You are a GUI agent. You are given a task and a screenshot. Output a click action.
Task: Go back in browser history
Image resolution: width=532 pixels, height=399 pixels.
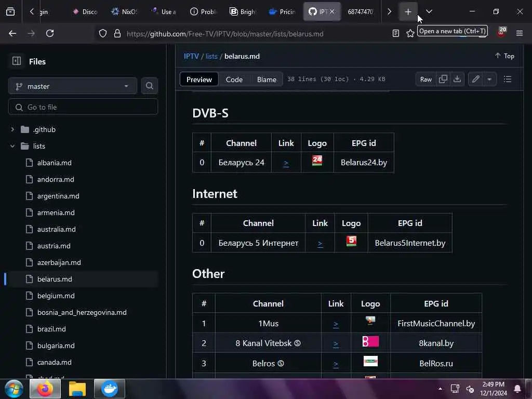(x=12, y=33)
